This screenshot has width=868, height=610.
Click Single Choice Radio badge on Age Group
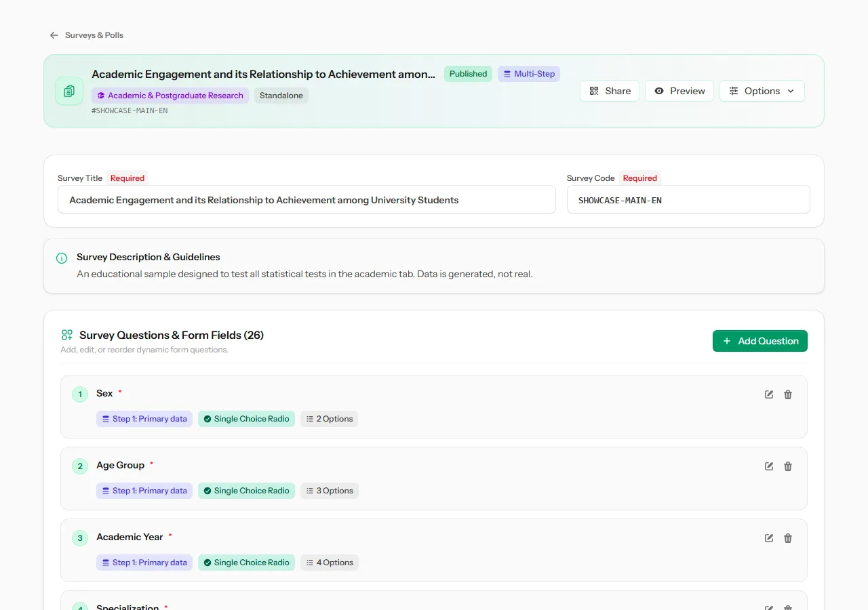(x=246, y=491)
